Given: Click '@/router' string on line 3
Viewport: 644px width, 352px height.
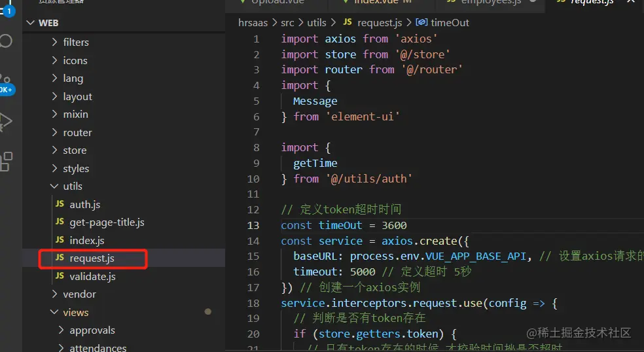Looking at the screenshot, I should click(x=432, y=69).
